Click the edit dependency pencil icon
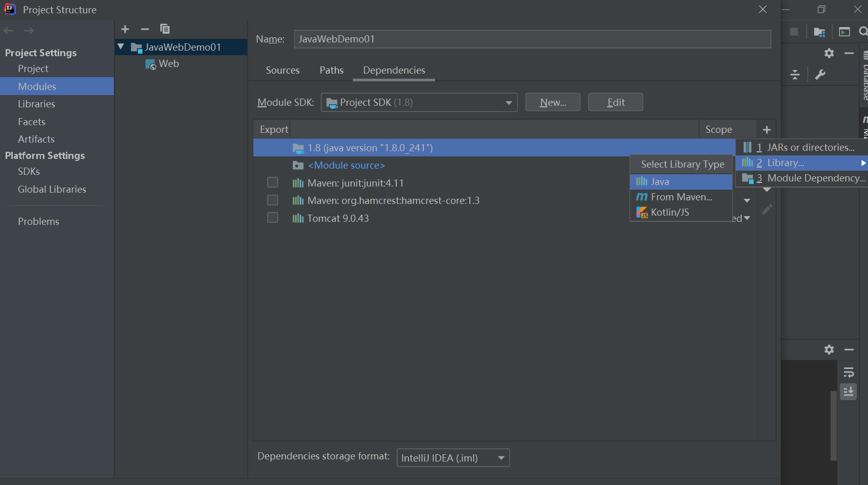Image resolution: width=868 pixels, height=485 pixels. (767, 210)
